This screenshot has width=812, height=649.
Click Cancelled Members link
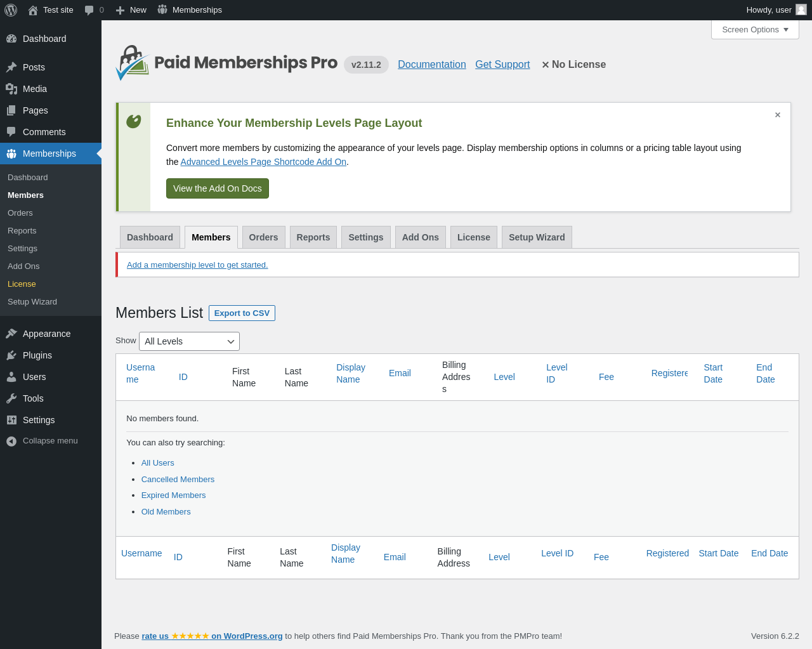pyautogui.click(x=178, y=480)
